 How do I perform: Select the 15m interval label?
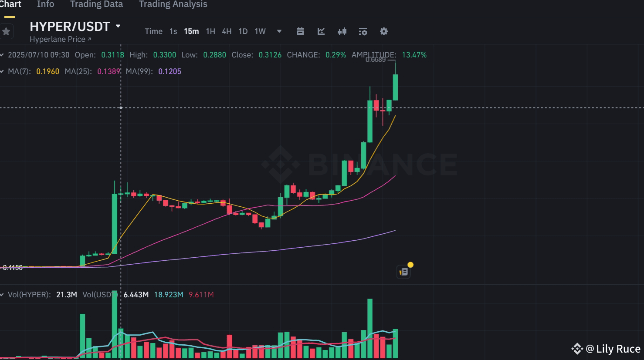pos(192,31)
